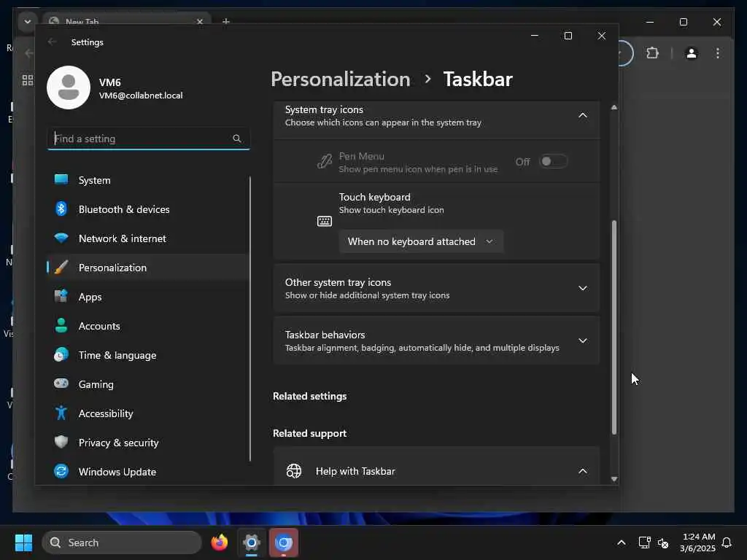Open the notification bell icon

coord(727,542)
